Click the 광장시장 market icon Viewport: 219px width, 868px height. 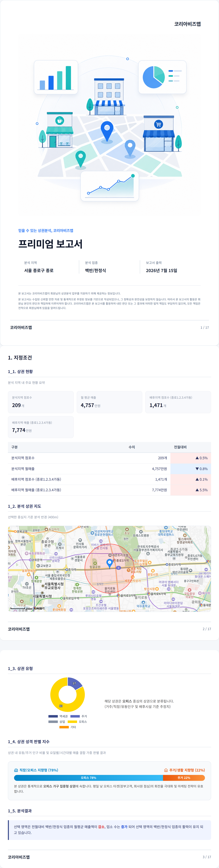coord(153,571)
